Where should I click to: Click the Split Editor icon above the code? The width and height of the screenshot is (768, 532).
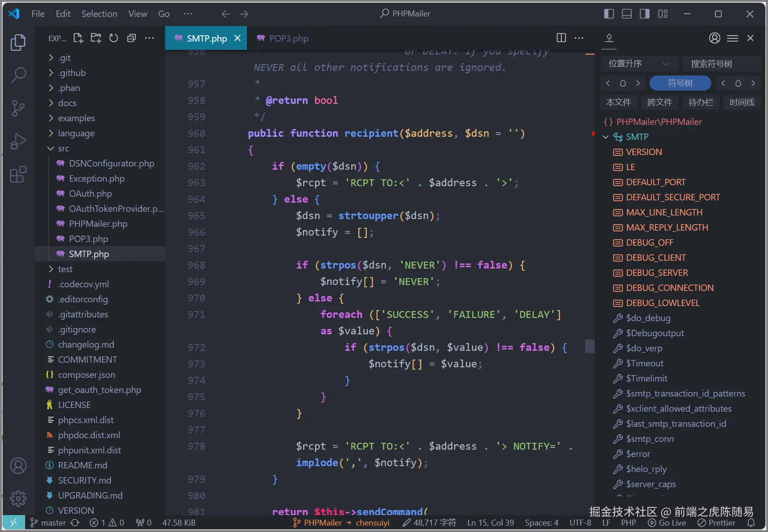(x=561, y=38)
